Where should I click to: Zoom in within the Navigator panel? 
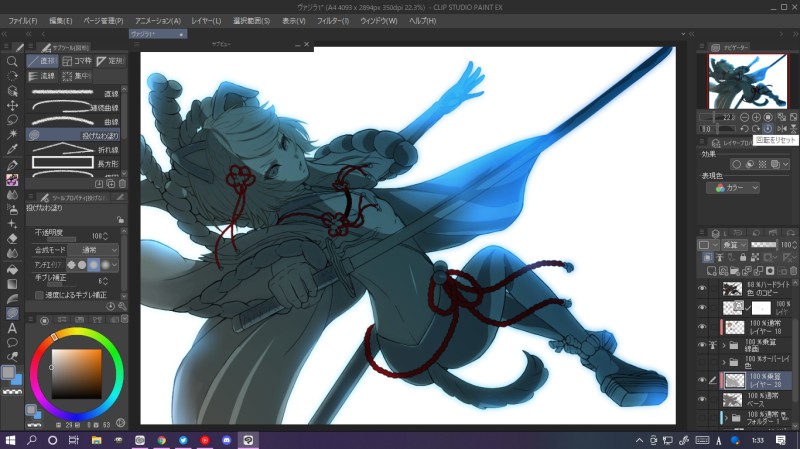[x=756, y=117]
